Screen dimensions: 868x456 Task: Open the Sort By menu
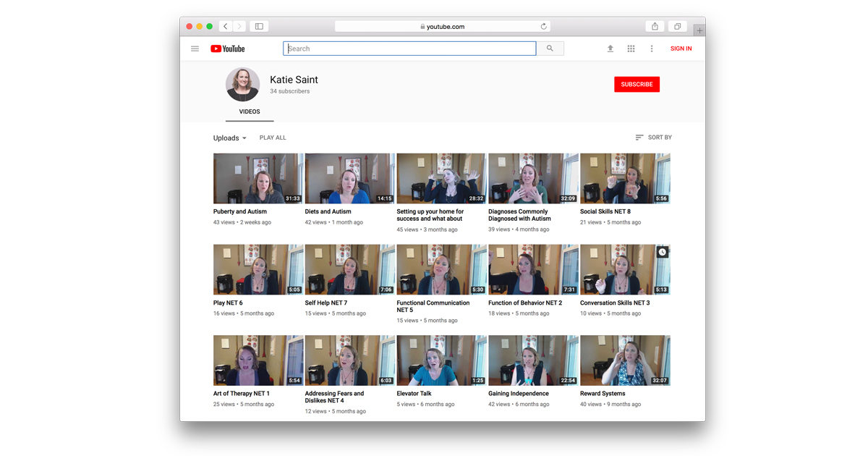point(653,138)
